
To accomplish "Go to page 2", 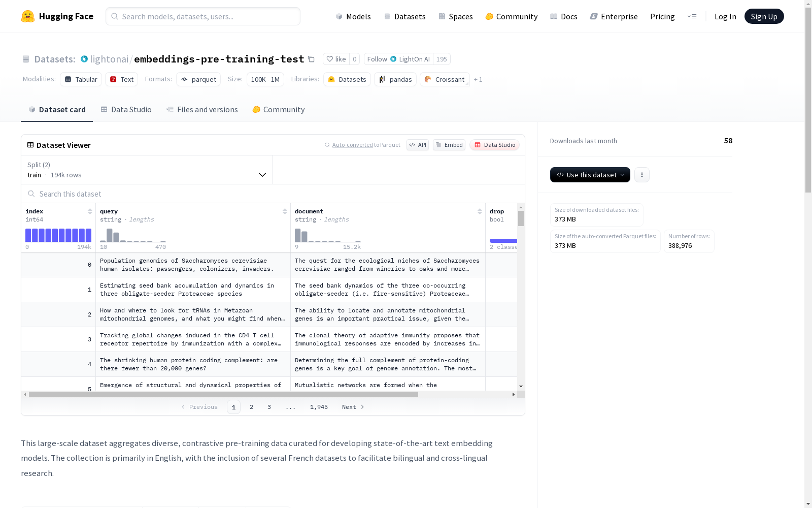I will point(251,407).
